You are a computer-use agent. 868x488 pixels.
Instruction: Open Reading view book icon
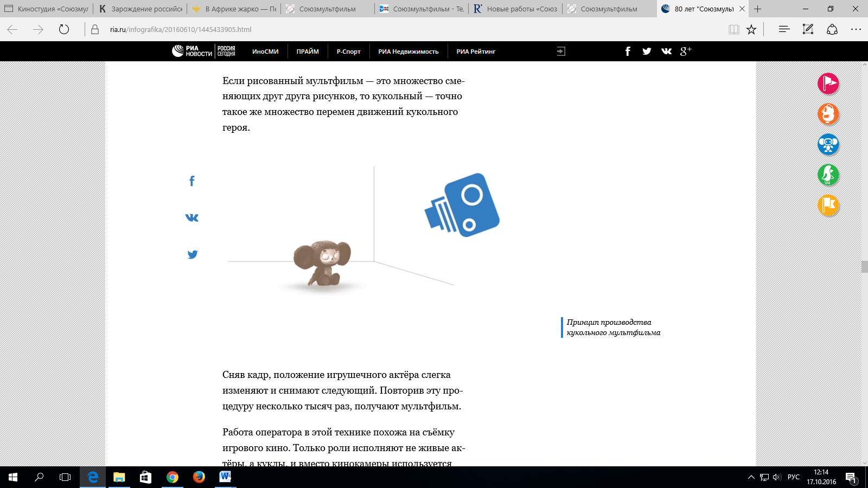(x=734, y=29)
